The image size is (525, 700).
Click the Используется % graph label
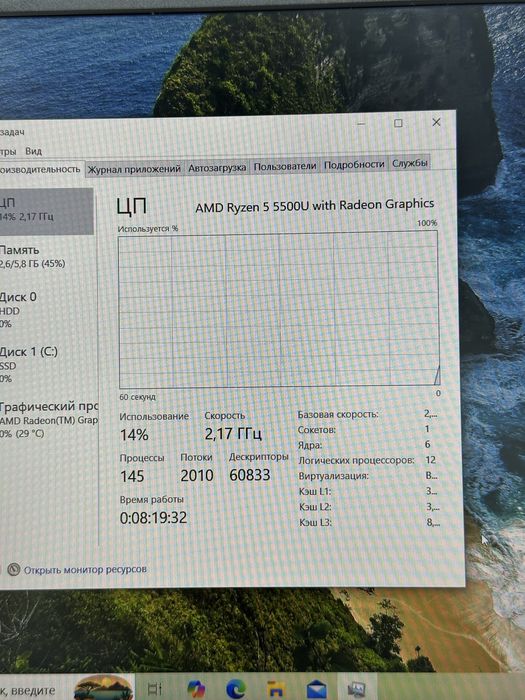click(x=148, y=229)
